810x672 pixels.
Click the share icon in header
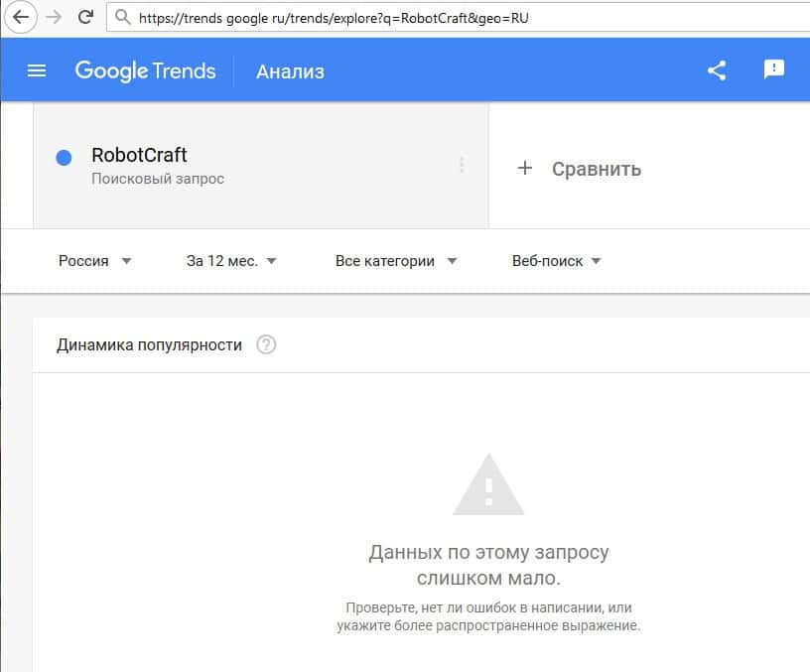point(717,70)
